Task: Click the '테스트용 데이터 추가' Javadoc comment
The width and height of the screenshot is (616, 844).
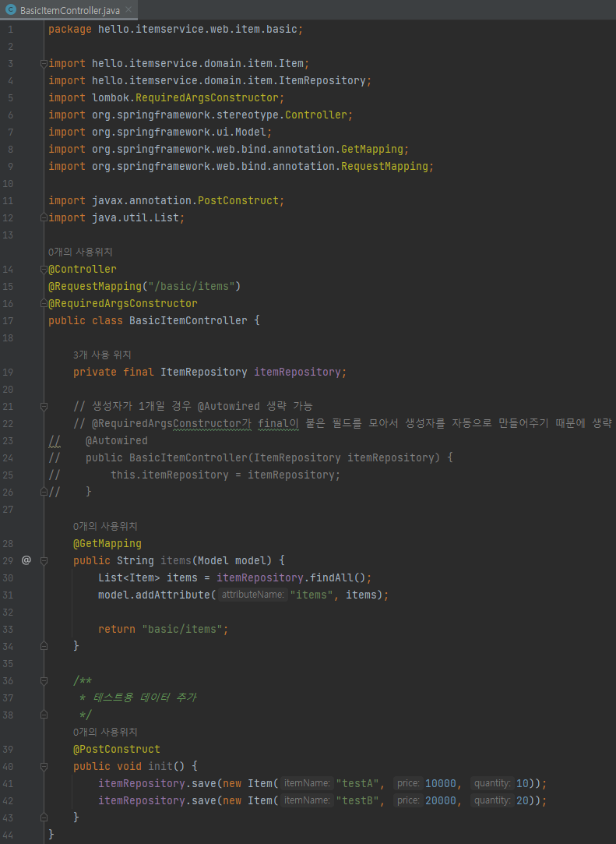Action: (145, 697)
